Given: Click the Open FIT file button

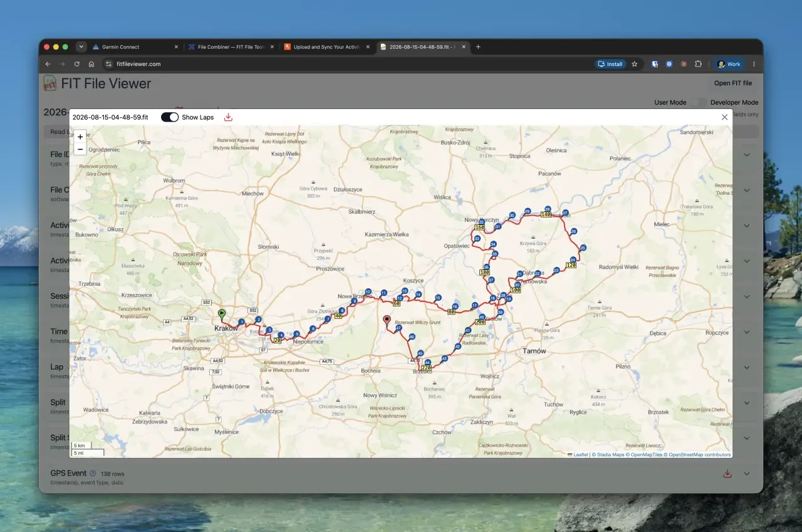Looking at the screenshot, I should pos(733,83).
